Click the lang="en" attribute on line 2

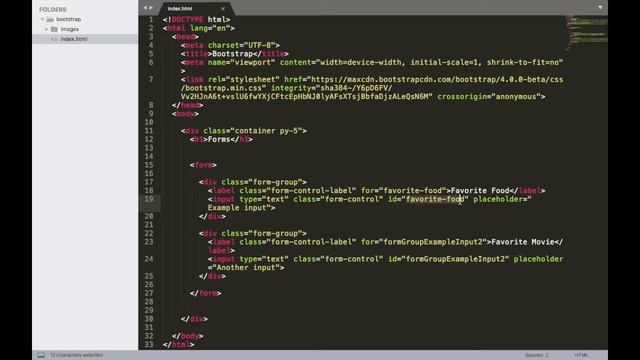point(210,28)
